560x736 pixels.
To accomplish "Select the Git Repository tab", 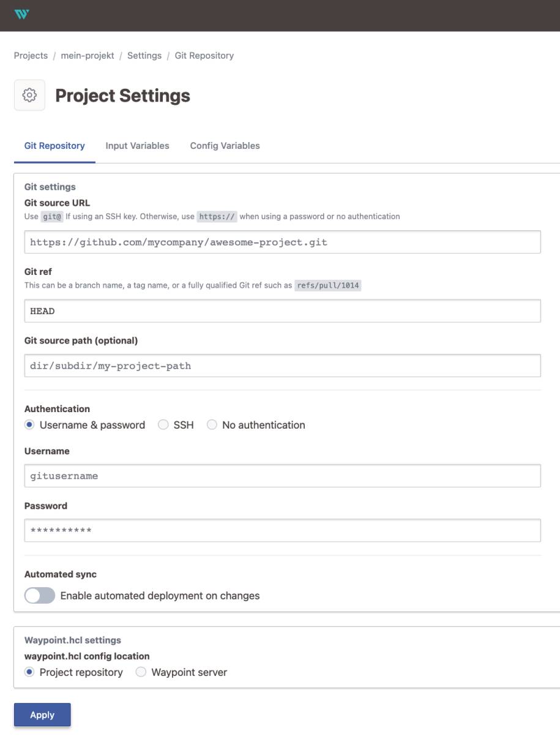I will pos(54,146).
